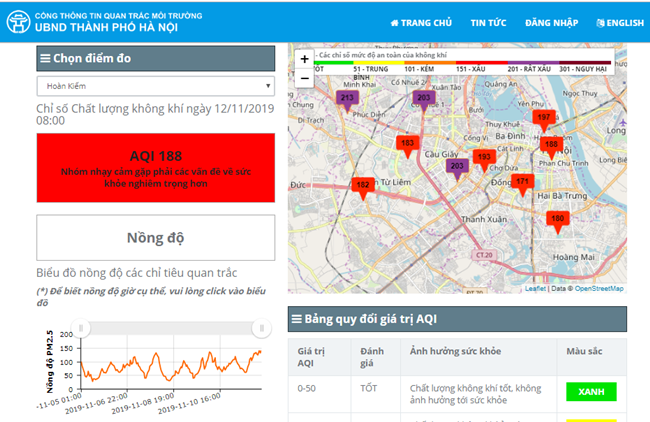
Task: Click the 171 AQI station marker
Action: [522, 182]
